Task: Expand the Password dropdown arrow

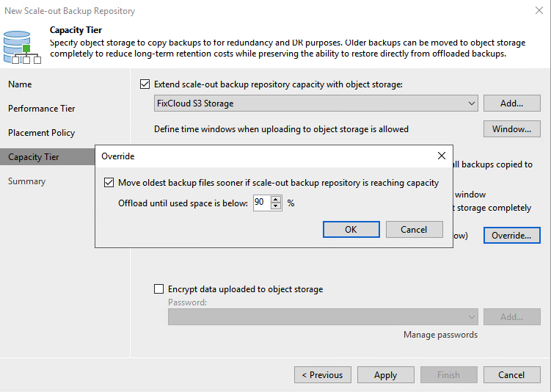Action: [472, 317]
